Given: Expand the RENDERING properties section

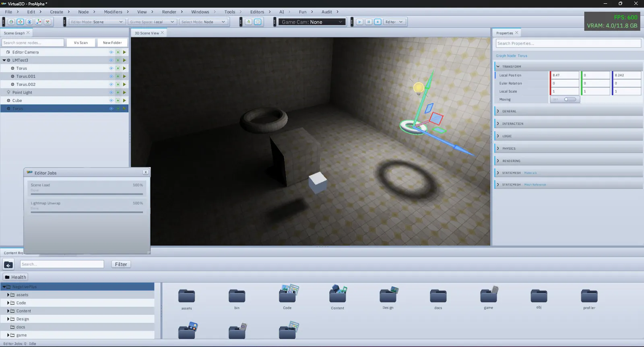Looking at the screenshot, I should [568, 161].
